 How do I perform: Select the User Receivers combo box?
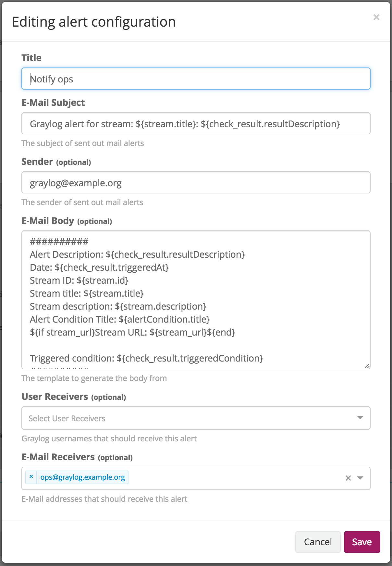(x=196, y=418)
